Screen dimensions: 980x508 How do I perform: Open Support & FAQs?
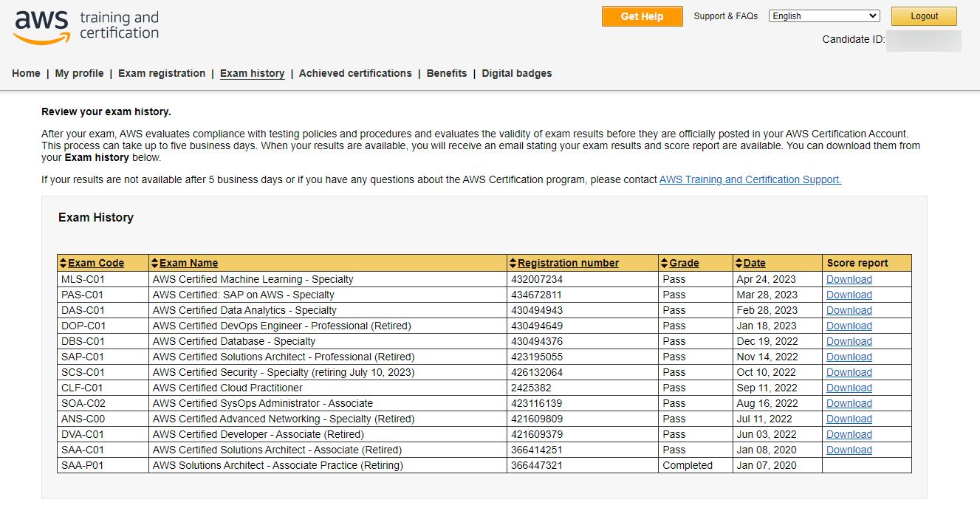tap(725, 16)
